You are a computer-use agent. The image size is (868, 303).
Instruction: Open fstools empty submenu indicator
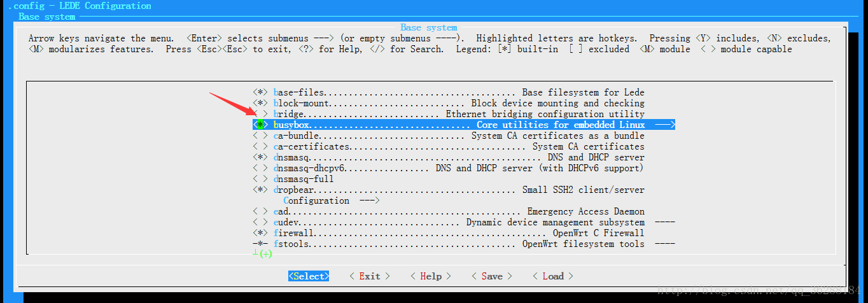point(665,244)
